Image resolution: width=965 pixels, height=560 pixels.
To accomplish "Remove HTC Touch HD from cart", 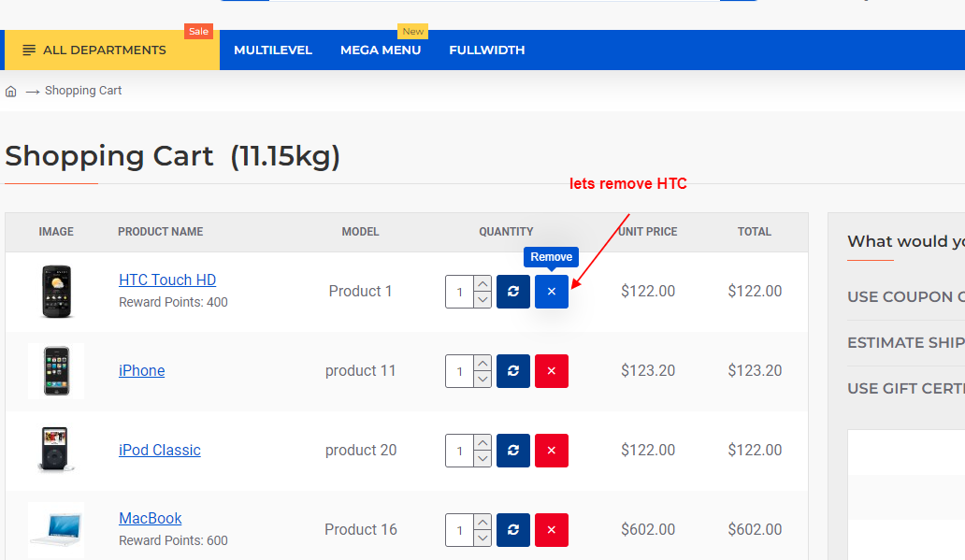I will pos(552,291).
